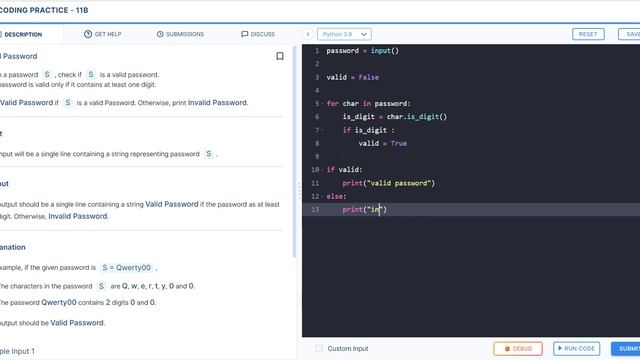Screen dimensions: 640x360
Task: Click the 'Coding Practice - 11B' title
Action: click(x=43, y=10)
